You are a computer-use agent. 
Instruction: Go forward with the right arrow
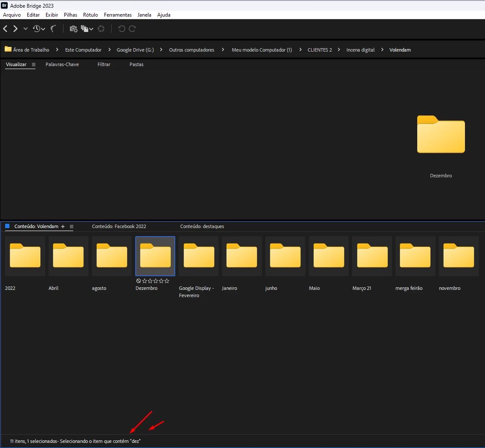click(15, 29)
